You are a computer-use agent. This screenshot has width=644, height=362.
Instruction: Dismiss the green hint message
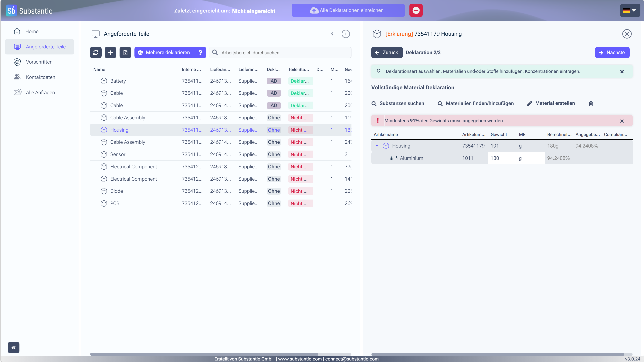coord(622,72)
